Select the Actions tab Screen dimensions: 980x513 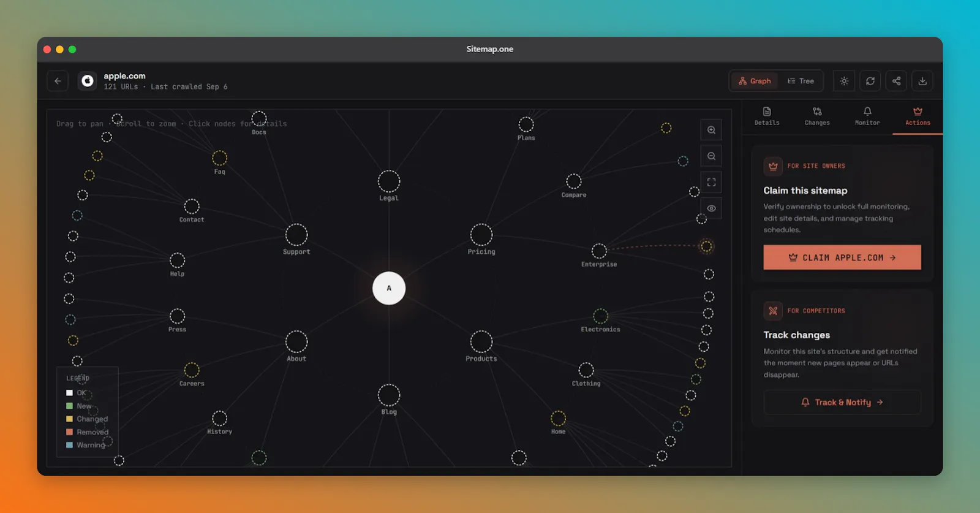(918, 116)
